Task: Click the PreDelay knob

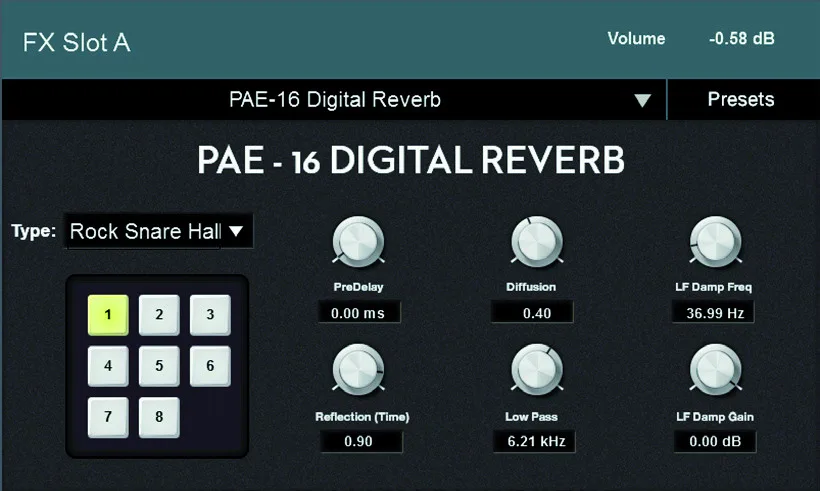Action: click(x=358, y=242)
